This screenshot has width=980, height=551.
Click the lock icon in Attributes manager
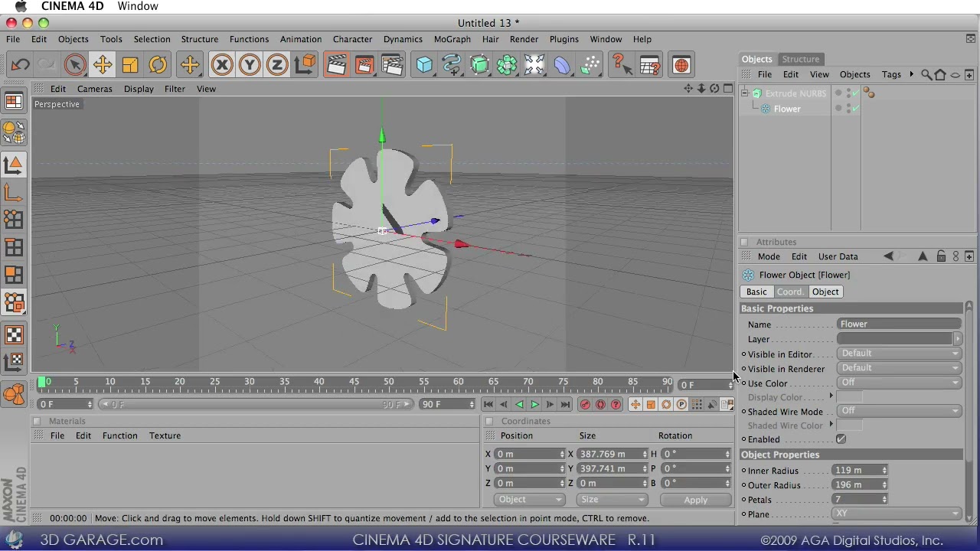pos(941,256)
